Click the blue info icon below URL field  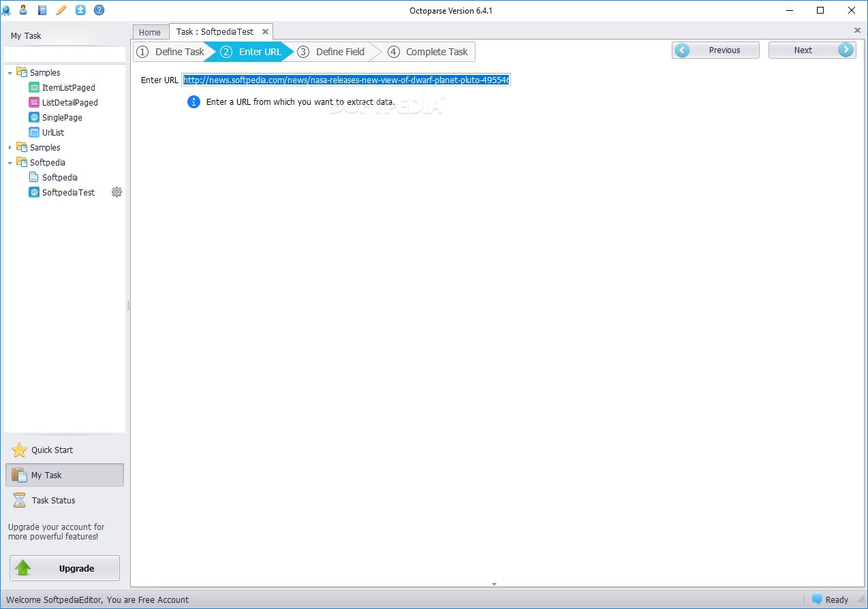coord(193,101)
